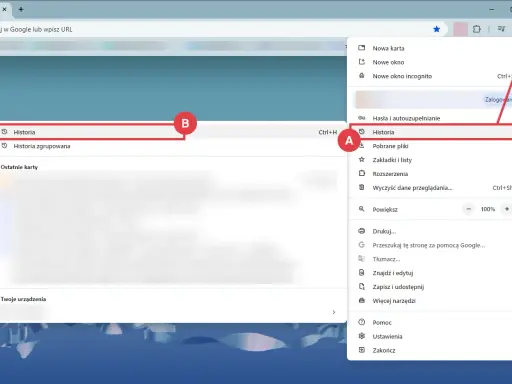Click the Historia clock icon in submenu
512x384 pixels.
coord(4,132)
